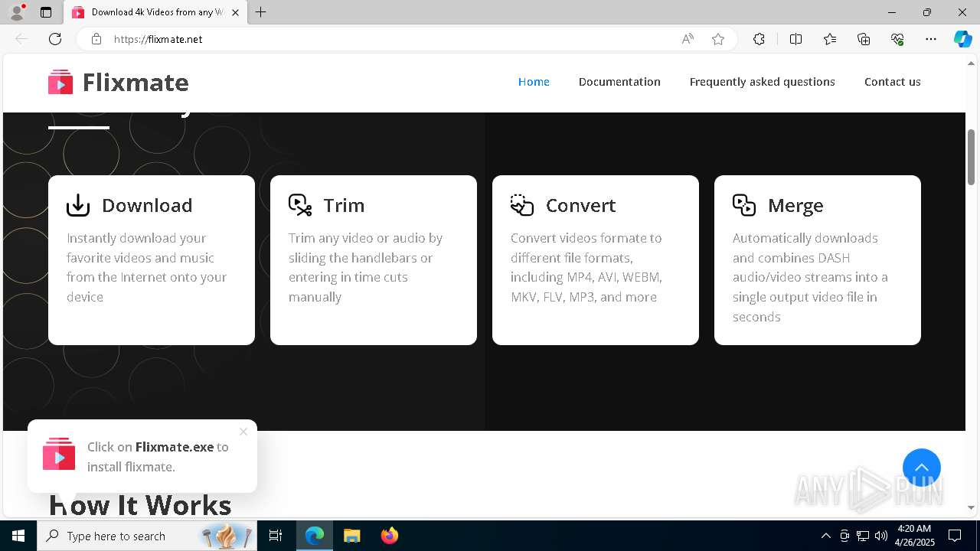Open the notification center icon
980x551 pixels.
click(x=955, y=536)
